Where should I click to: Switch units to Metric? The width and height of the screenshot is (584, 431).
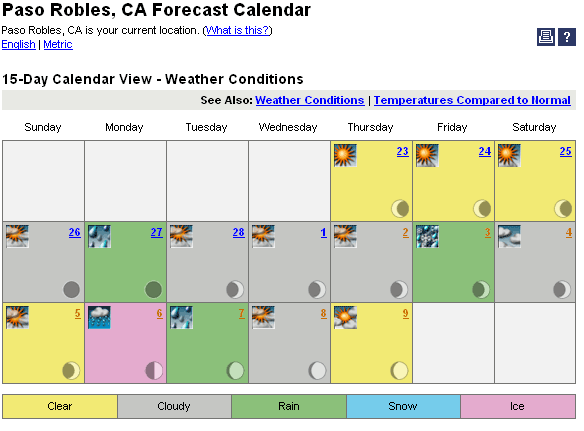(58, 44)
